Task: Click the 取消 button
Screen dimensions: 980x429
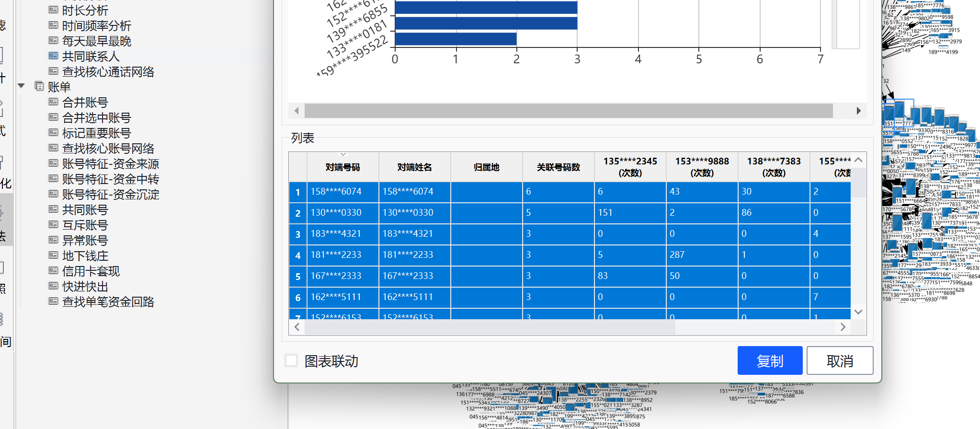Action: coord(840,360)
